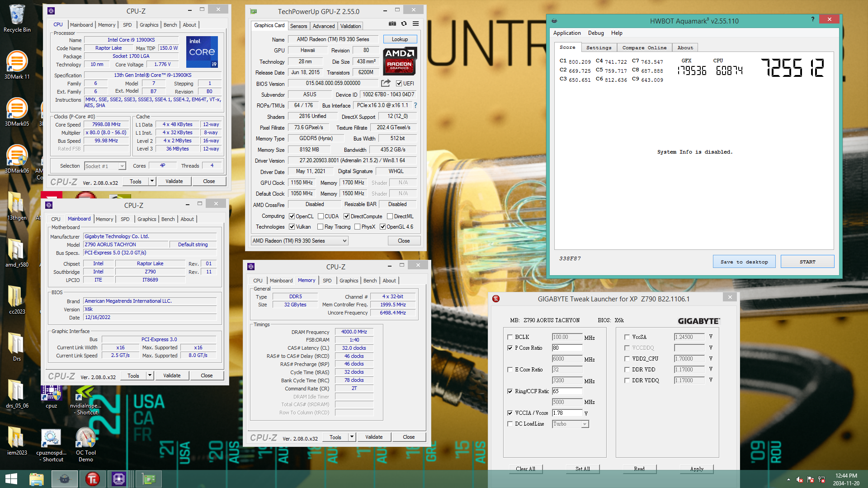Switch to CPU-Z taskbar icon
The image size is (868, 488).
tap(119, 479)
